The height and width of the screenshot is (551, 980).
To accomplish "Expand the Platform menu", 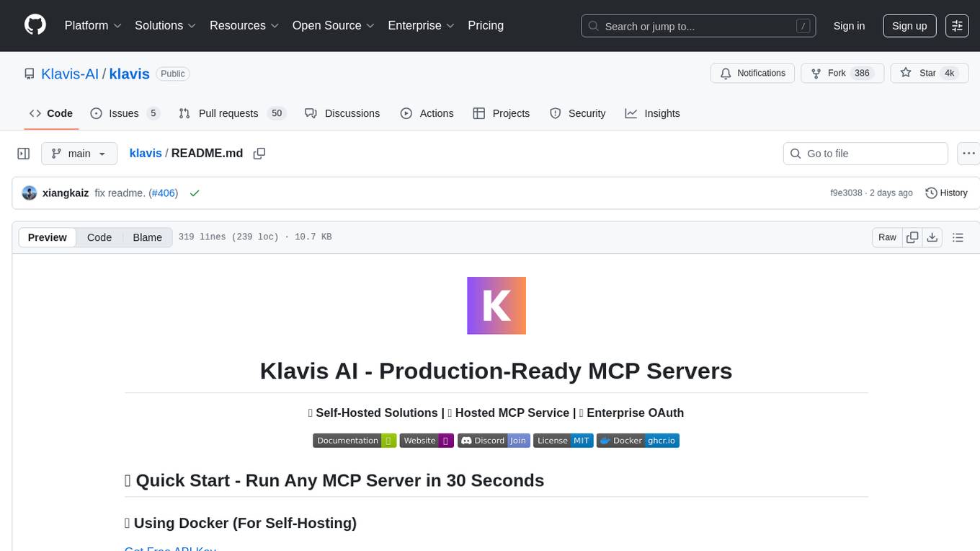I will (93, 25).
